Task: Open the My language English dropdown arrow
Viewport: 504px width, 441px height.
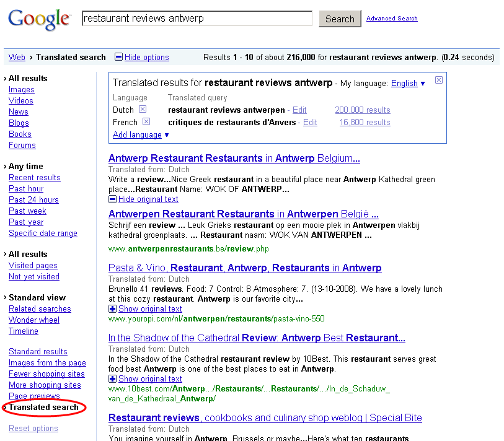Action: point(423,84)
